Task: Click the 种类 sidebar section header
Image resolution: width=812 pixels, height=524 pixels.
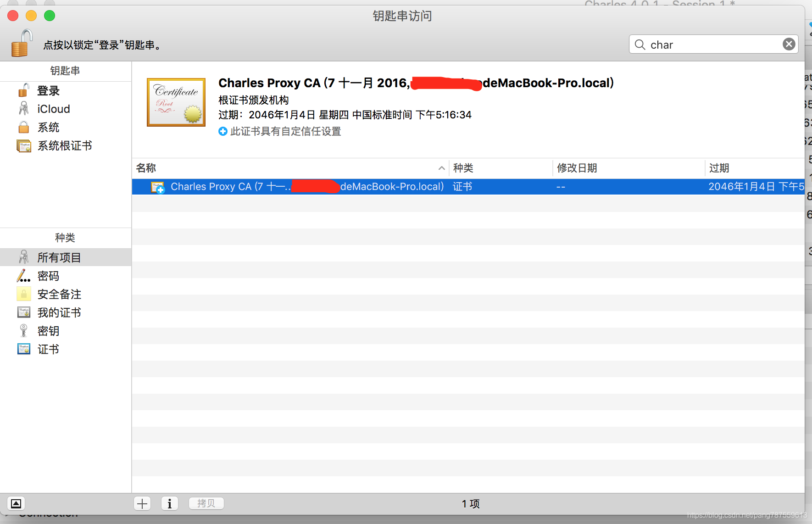Action: (65, 238)
